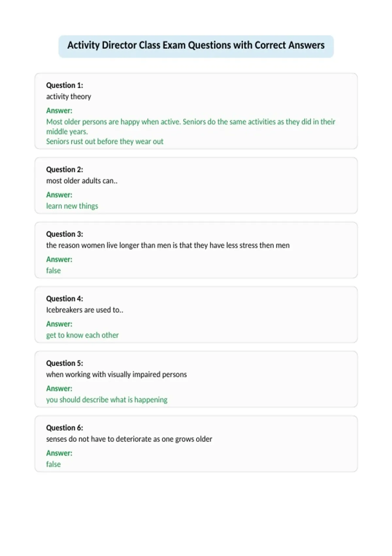
Task: Click the answer starting 'Most older persons are happy'
Action: [x=191, y=127]
